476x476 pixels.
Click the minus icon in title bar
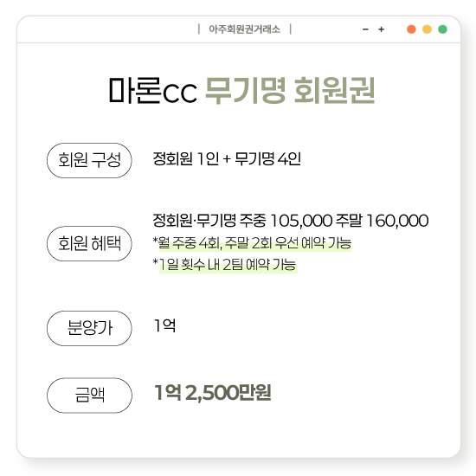365,29
